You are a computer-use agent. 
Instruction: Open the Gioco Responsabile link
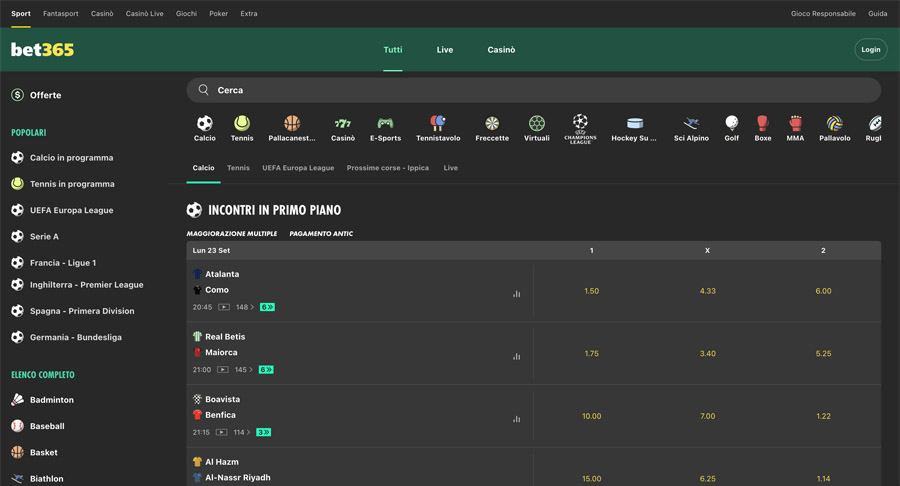pyautogui.click(x=823, y=13)
